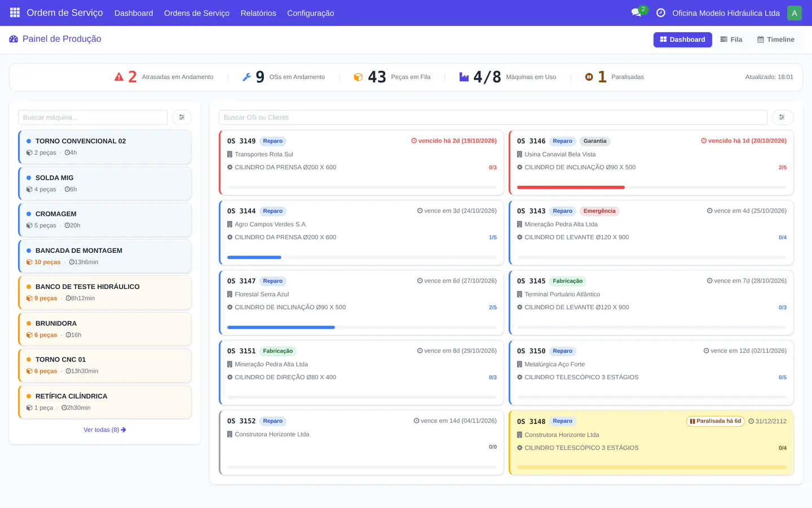
Task: Click the Ver todas (8) link
Action: [105, 430]
